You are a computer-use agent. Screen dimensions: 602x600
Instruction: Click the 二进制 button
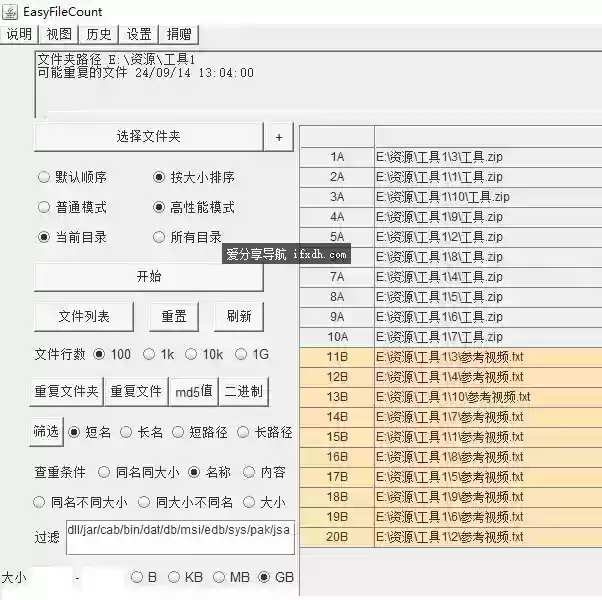pyautogui.click(x=243, y=392)
